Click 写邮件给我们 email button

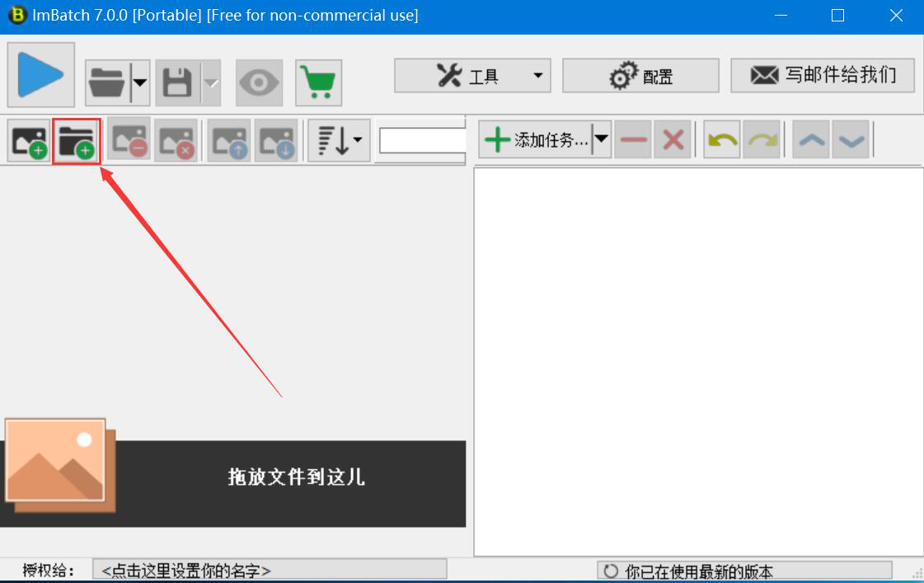pyautogui.click(x=823, y=76)
